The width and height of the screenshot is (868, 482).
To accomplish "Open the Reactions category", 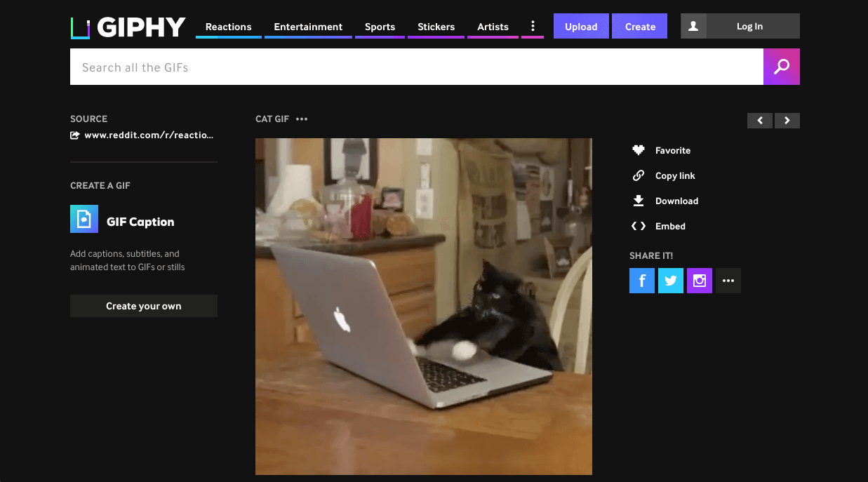I will (x=229, y=27).
